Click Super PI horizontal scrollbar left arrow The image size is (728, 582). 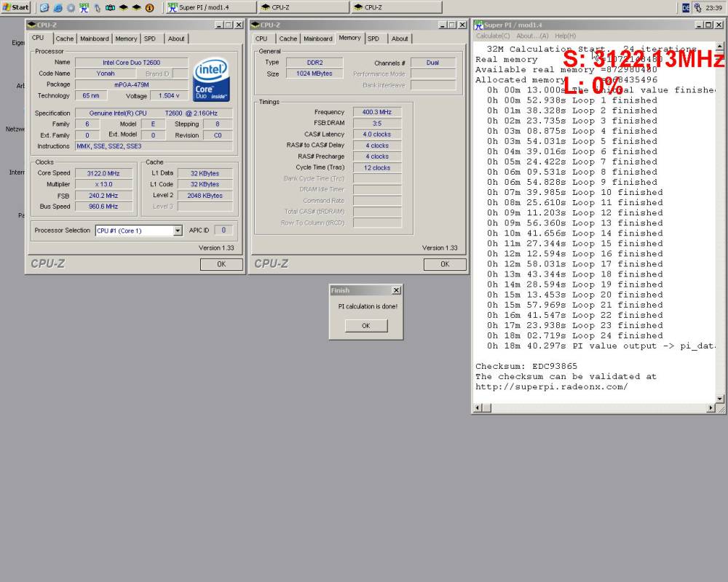point(478,408)
